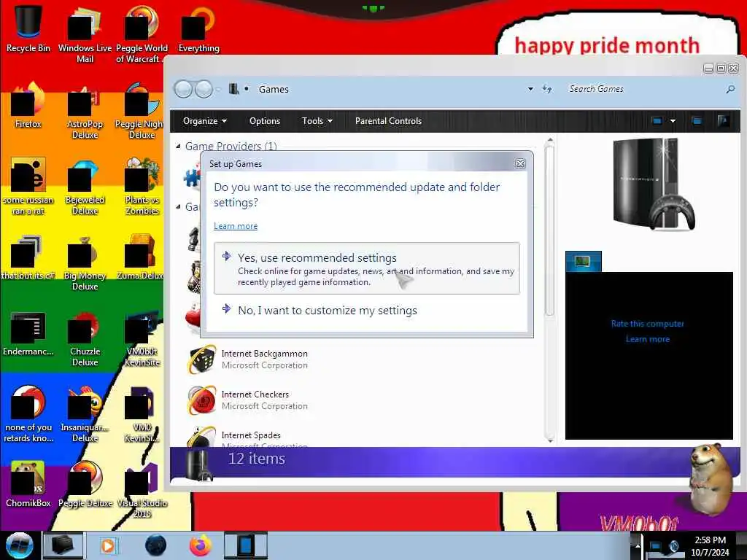Click Parental Controls in the toolbar

click(x=388, y=121)
